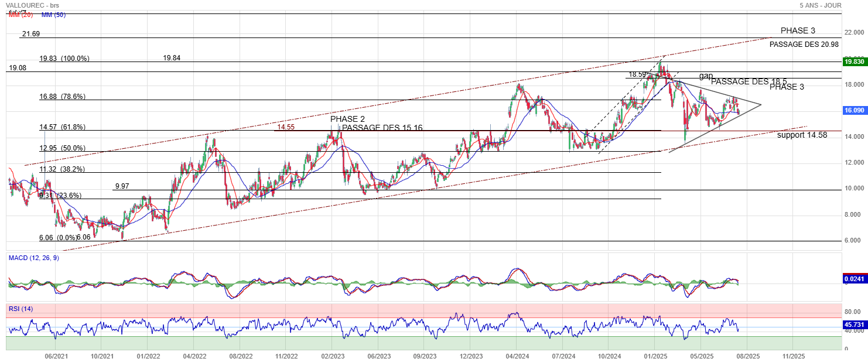Screen dimensions: 868x362
Task: Select the 11/2025 date on time axis
Action: point(794,356)
